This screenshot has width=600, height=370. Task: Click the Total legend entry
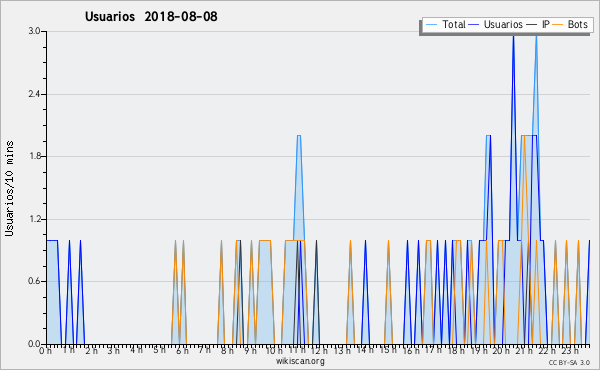point(446,24)
